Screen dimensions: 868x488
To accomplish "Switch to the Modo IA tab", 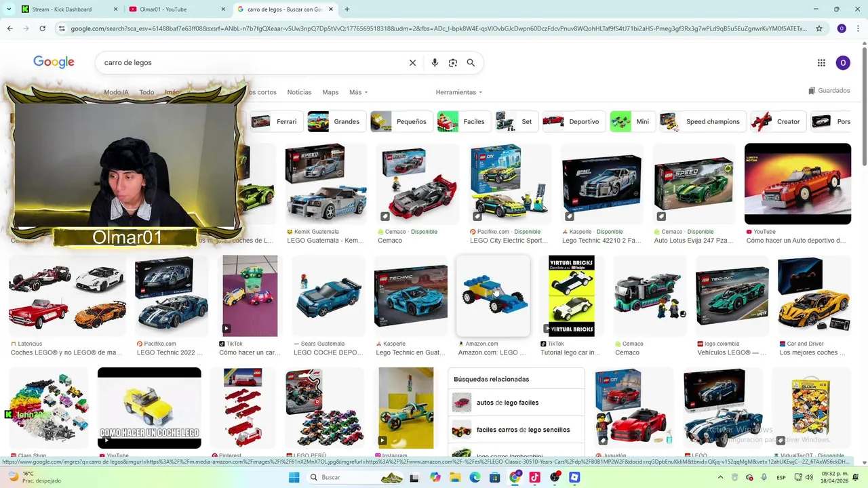I will [116, 92].
